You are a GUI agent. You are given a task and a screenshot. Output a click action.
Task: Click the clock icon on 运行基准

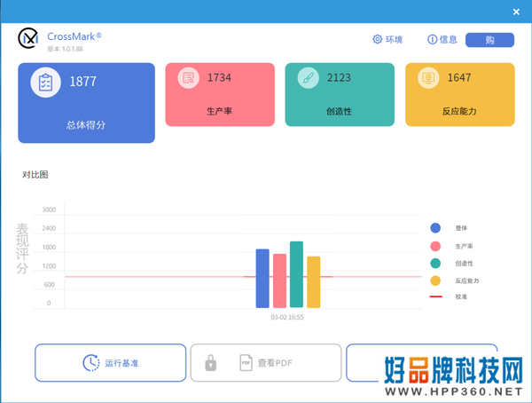(91, 363)
